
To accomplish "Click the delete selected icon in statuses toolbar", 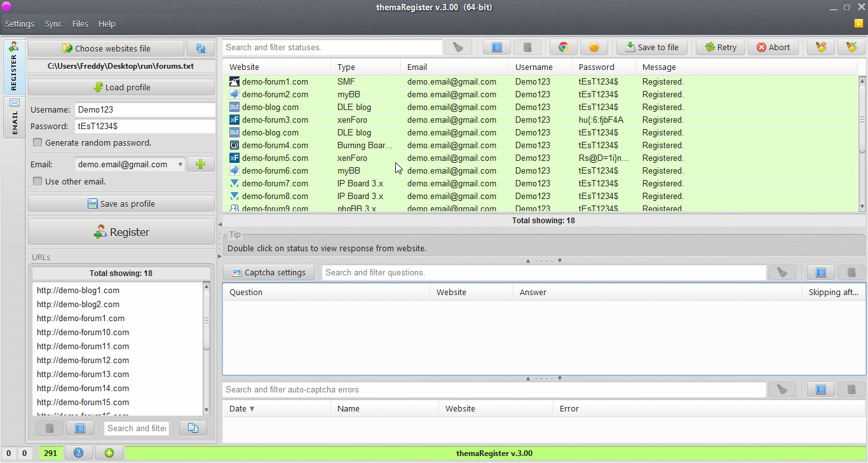I will pyautogui.click(x=527, y=47).
